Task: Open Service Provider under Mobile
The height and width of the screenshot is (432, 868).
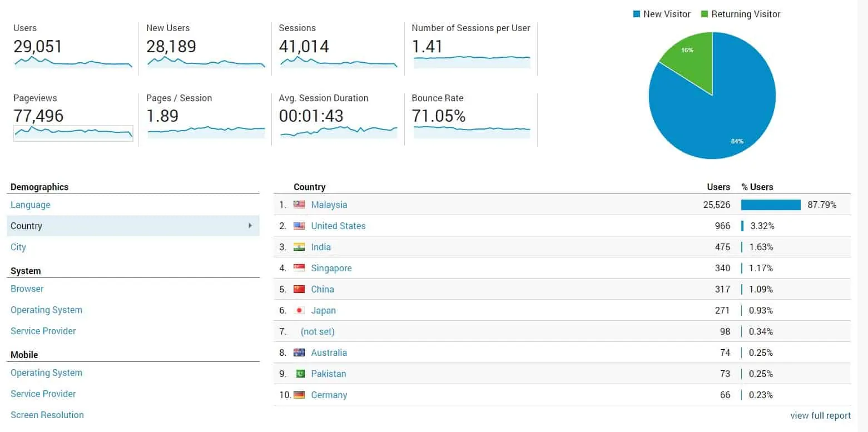Action: 43,394
